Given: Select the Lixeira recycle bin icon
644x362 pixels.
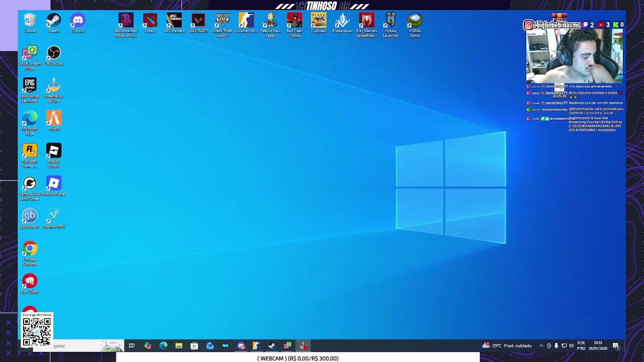Looking at the screenshot, I should point(30,23).
